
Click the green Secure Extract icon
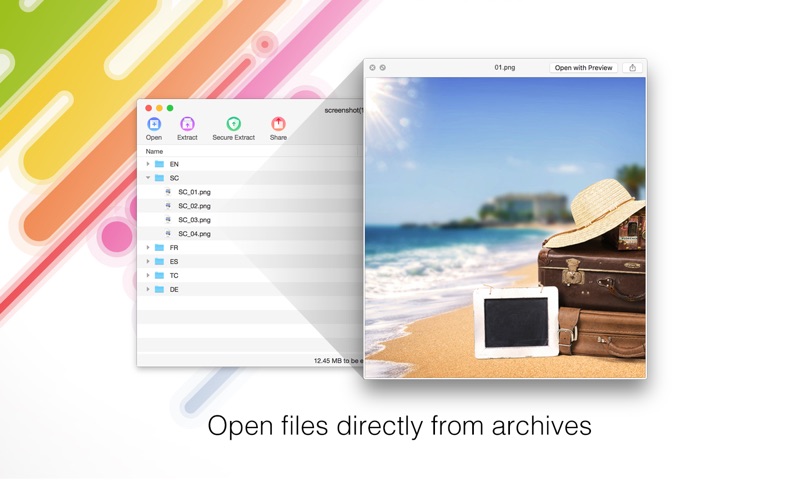tap(233, 124)
